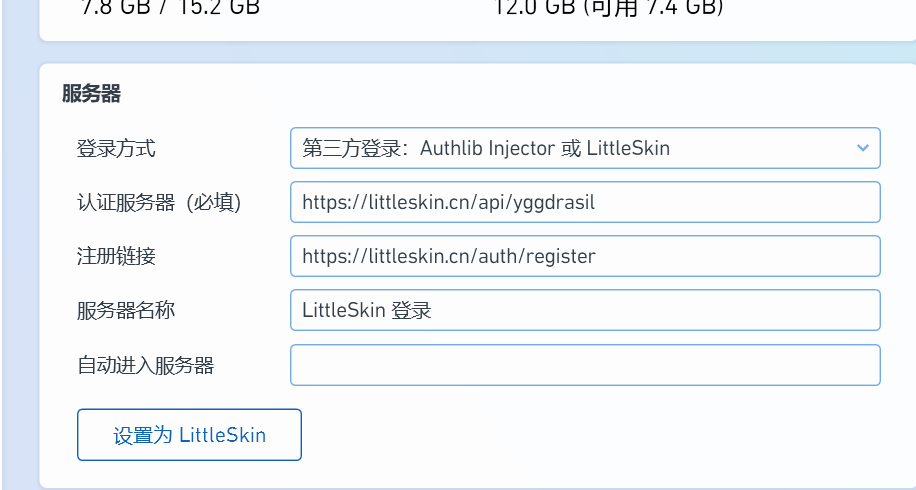This screenshot has height=490, width=916.
Task: Click the 自动进入服务器 label
Action: click(146, 365)
